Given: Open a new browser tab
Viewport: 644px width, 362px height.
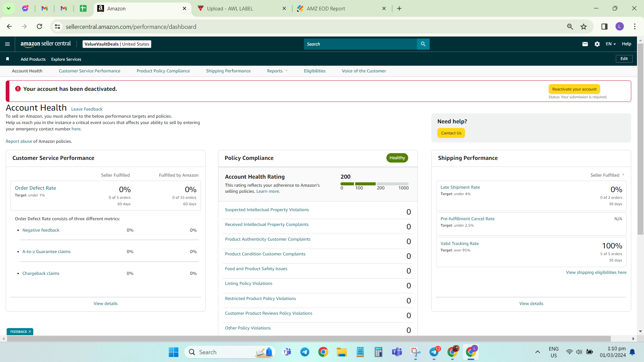Looking at the screenshot, I should click(x=399, y=8).
